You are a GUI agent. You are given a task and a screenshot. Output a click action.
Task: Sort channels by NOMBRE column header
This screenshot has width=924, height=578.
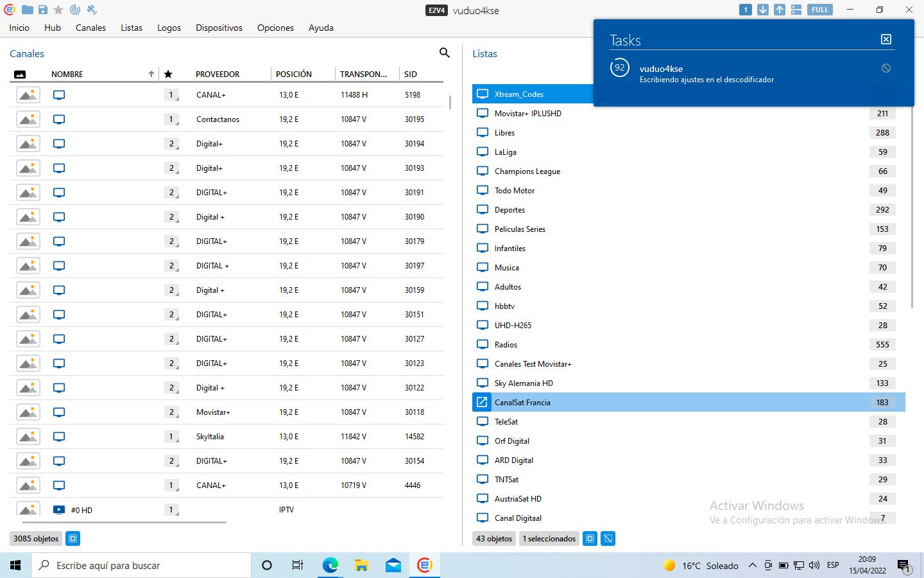67,74
